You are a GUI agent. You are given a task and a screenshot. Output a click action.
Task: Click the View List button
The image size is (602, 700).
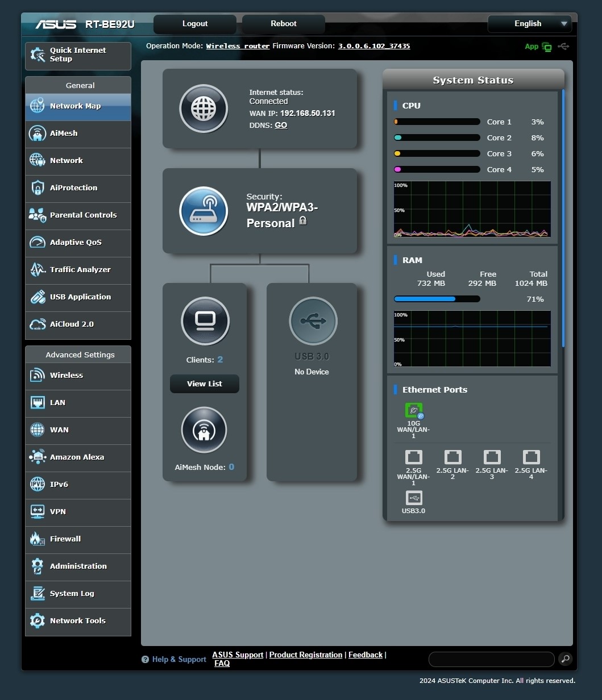[205, 384]
